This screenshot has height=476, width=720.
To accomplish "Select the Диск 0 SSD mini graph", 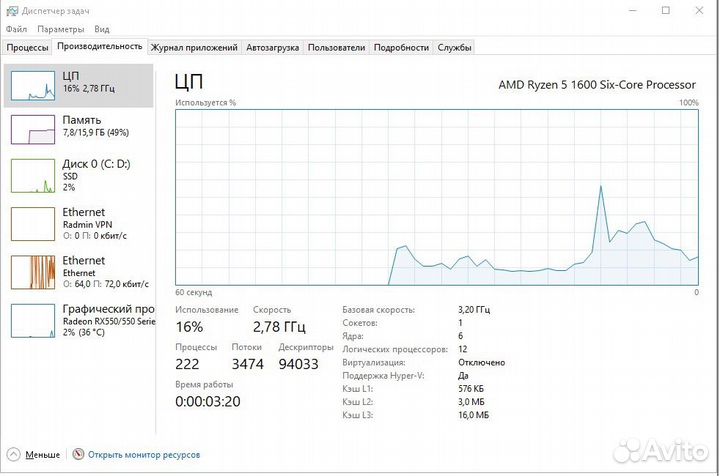I will (x=33, y=176).
